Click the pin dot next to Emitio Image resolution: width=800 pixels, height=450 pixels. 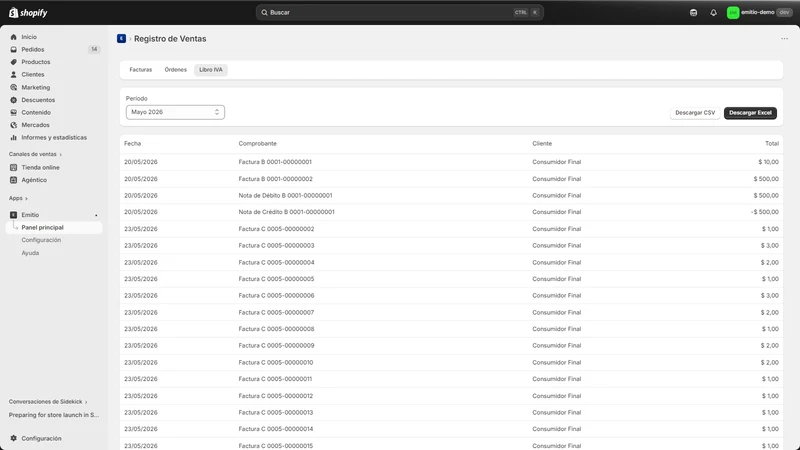(96, 215)
